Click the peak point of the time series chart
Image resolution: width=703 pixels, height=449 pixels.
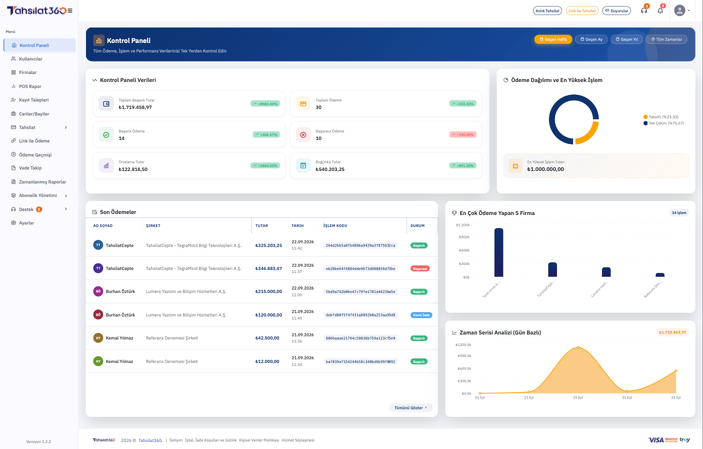coord(578,347)
